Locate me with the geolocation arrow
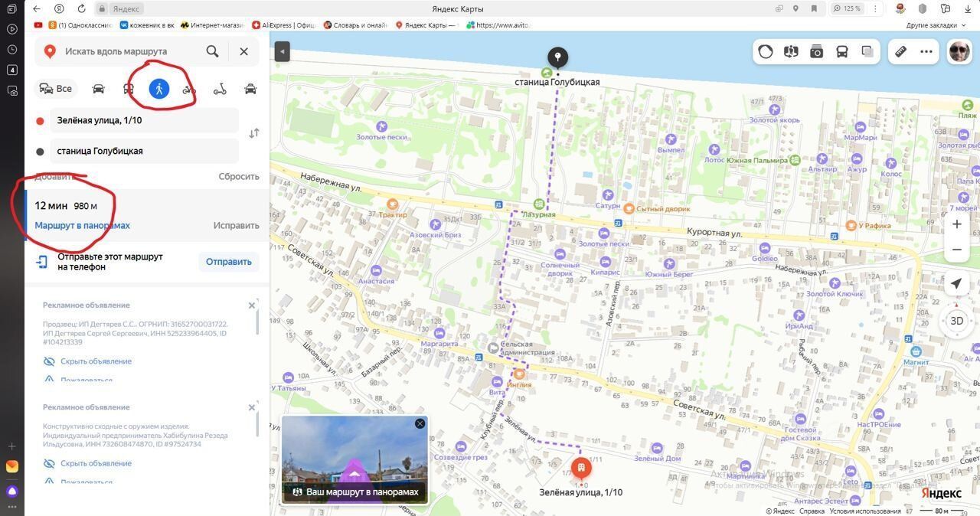Screen dimensions: 980x516 click(956, 284)
